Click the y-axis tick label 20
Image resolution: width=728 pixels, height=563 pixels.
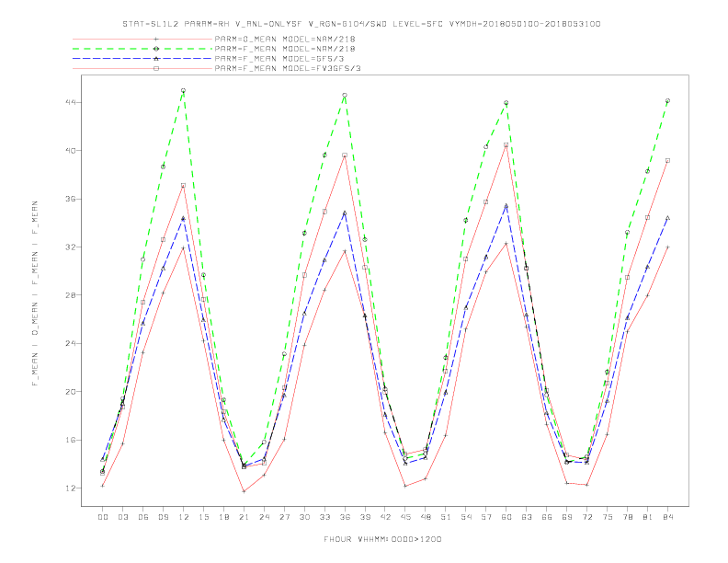tap(70, 392)
